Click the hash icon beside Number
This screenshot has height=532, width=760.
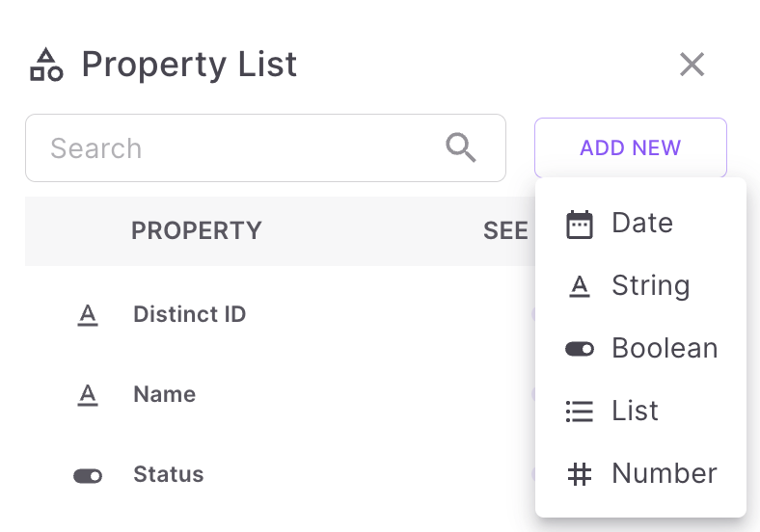pyautogui.click(x=579, y=474)
